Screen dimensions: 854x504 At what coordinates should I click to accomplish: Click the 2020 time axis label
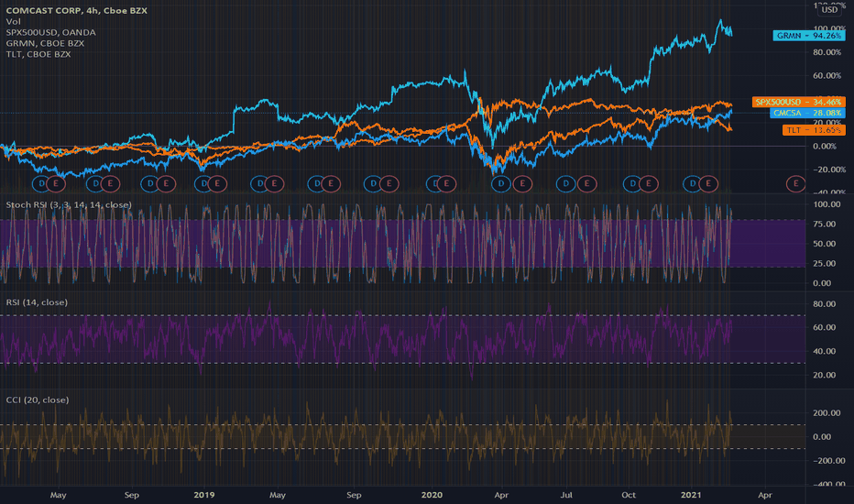pyautogui.click(x=432, y=495)
